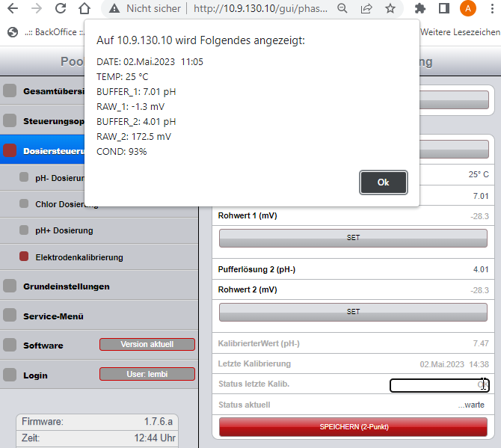Open the browser home page
Image resolution: width=501 pixels, height=448 pixels.
(x=84, y=9)
